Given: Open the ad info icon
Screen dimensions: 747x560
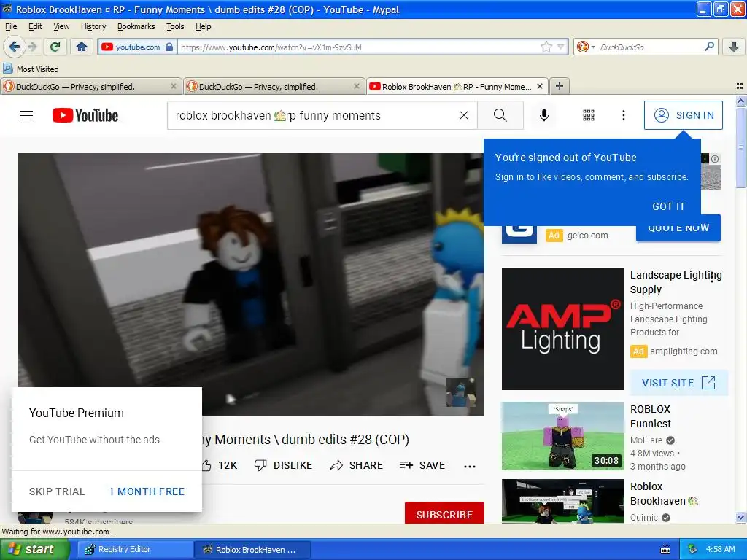Looking at the screenshot, I should (715, 159).
